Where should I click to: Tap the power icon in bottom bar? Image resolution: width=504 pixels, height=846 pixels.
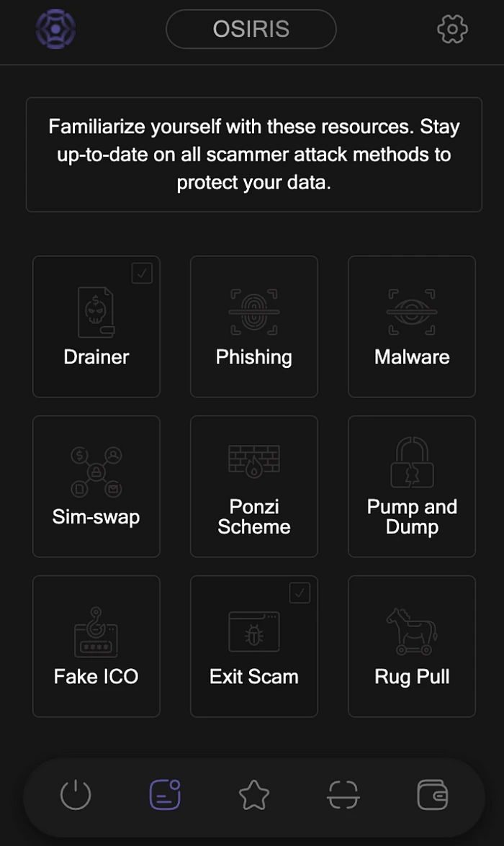pos(76,796)
